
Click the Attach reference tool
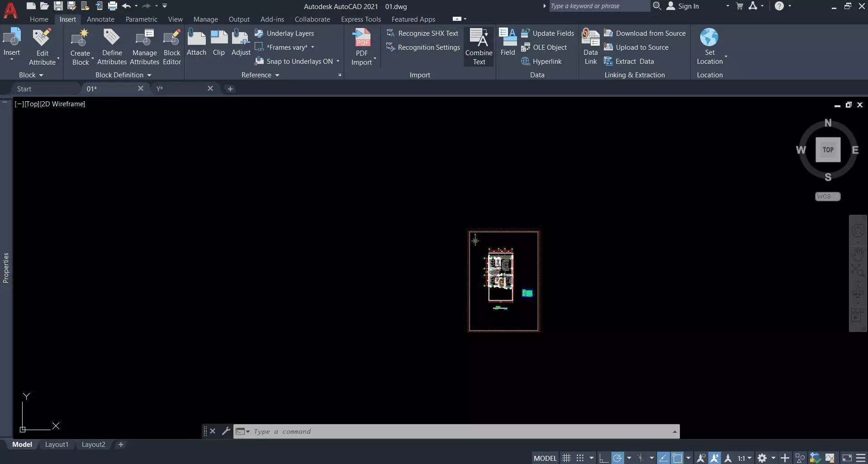pyautogui.click(x=196, y=42)
